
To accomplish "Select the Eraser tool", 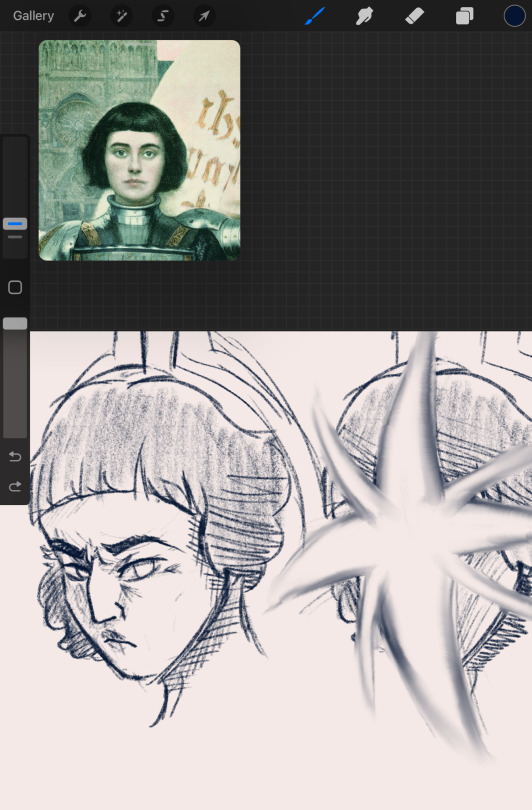I will point(414,16).
